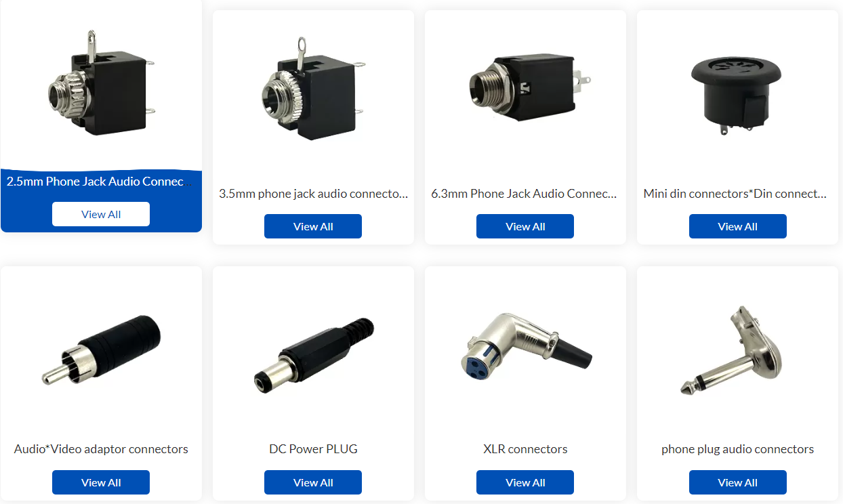Viewport: 843px width, 504px height.
Task: Open the 2.5mm Phone Jack product image
Action: tap(101, 83)
